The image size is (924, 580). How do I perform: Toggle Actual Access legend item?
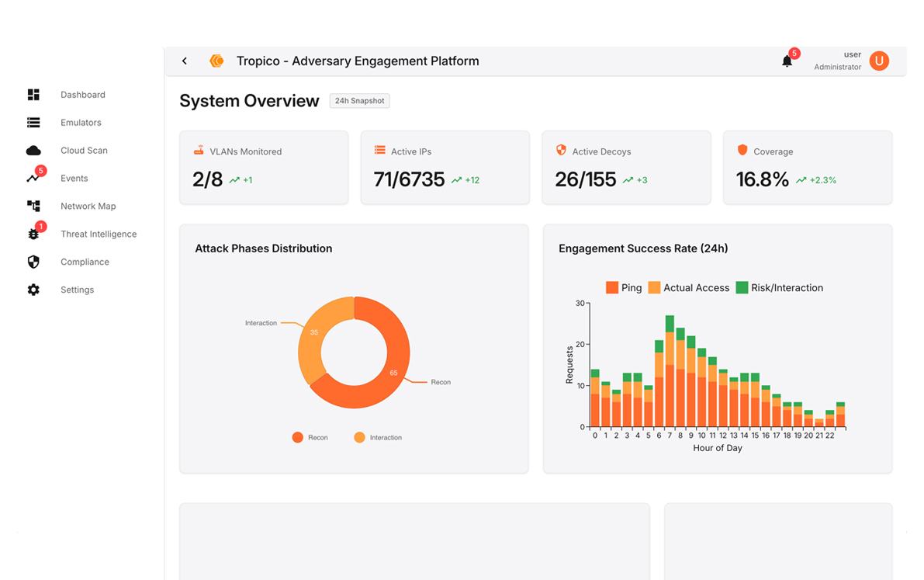pos(688,287)
